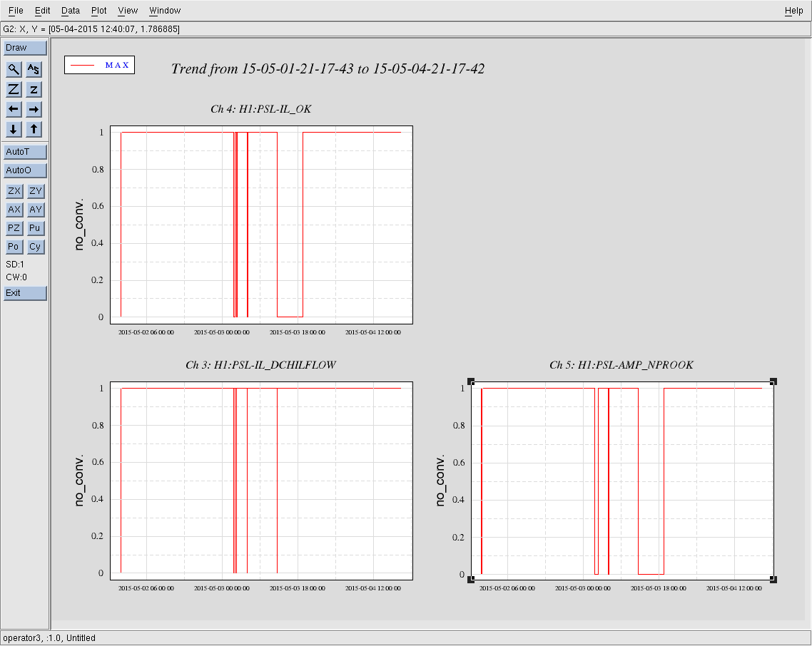
Task: Click the left arrow scroll icon
Action: tap(14, 109)
